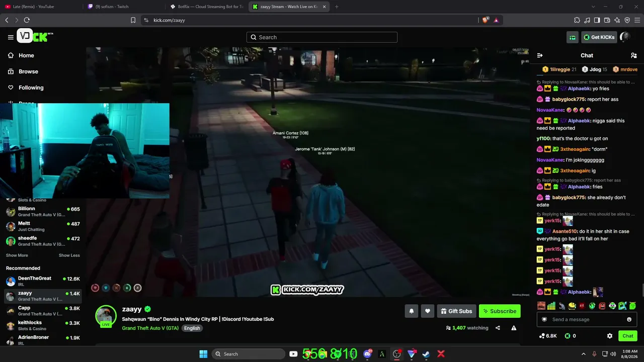Open the Home section in sidebar
This screenshot has height=362, width=644.
pos(26,55)
